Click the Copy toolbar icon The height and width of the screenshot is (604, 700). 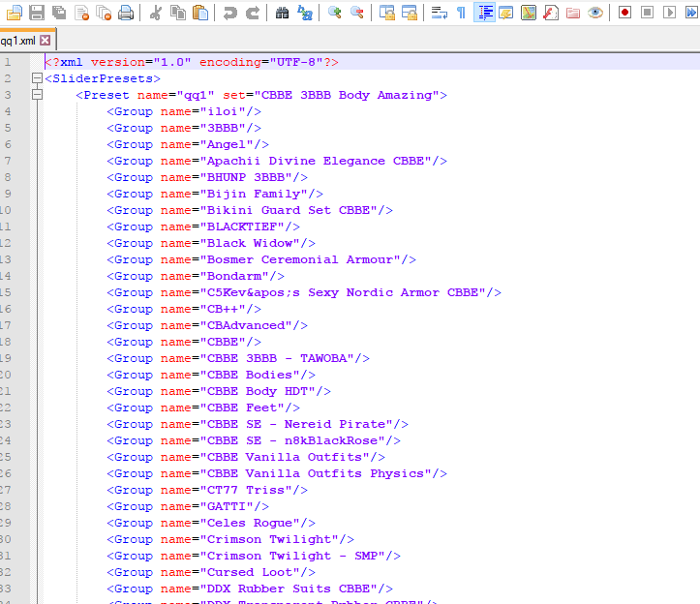178,13
